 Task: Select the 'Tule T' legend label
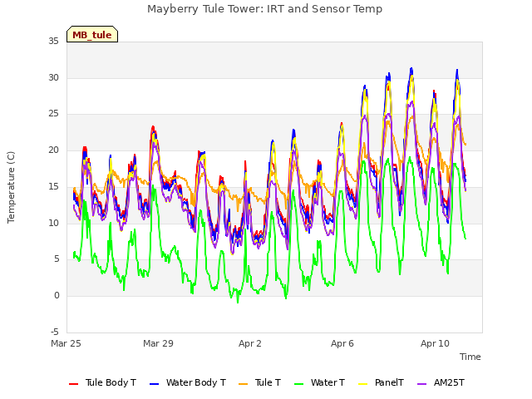[x=268, y=382]
